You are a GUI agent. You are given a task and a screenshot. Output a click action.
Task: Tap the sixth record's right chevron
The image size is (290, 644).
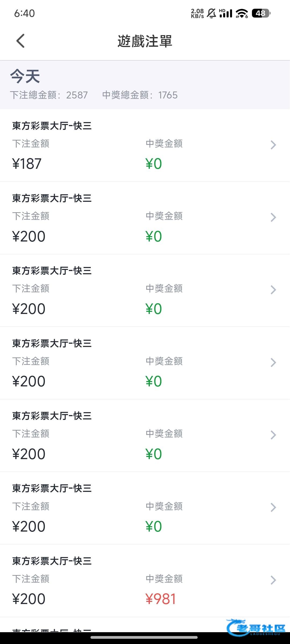pyautogui.click(x=273, y=507)
